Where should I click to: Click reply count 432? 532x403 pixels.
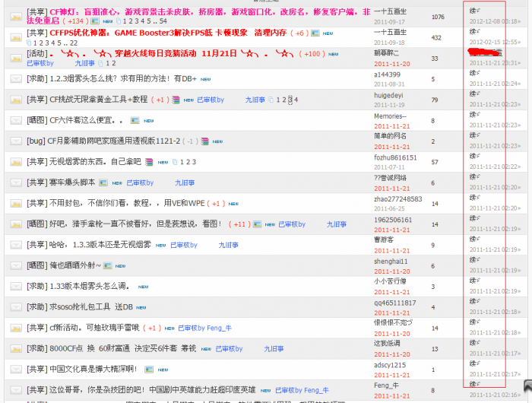pos(436,38)
